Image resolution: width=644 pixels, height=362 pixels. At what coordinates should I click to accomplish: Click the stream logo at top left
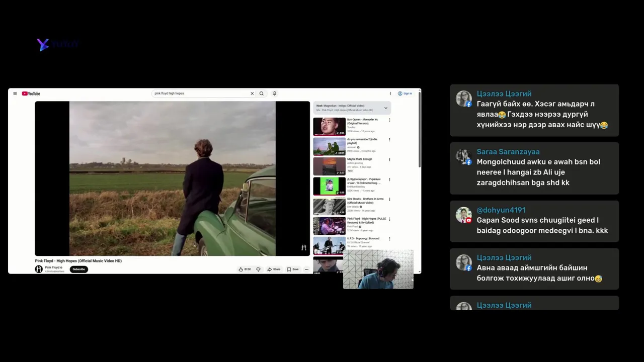coord(58,44)
